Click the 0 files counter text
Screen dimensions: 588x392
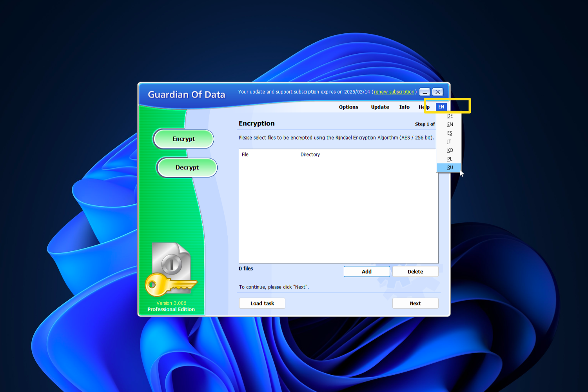[x=246, y=269]
